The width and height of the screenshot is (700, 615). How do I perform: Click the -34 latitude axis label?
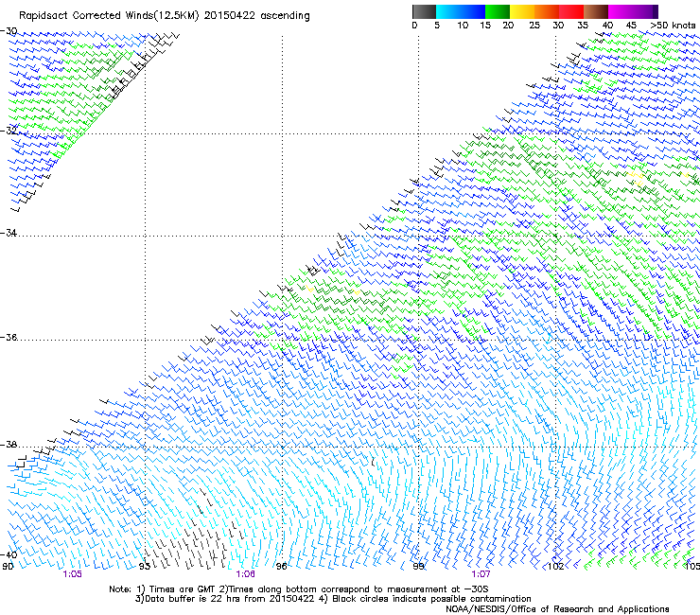(x=9, y=233)
